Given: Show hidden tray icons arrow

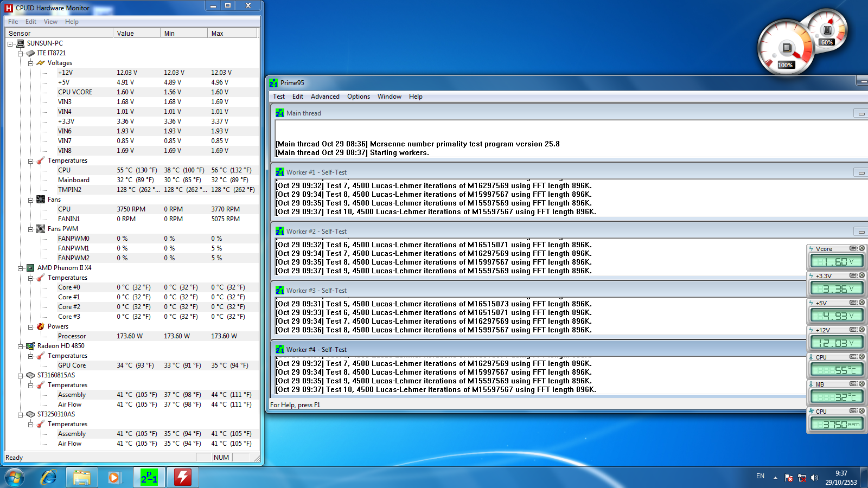Looking at the screenshot, I should [775, 478].
